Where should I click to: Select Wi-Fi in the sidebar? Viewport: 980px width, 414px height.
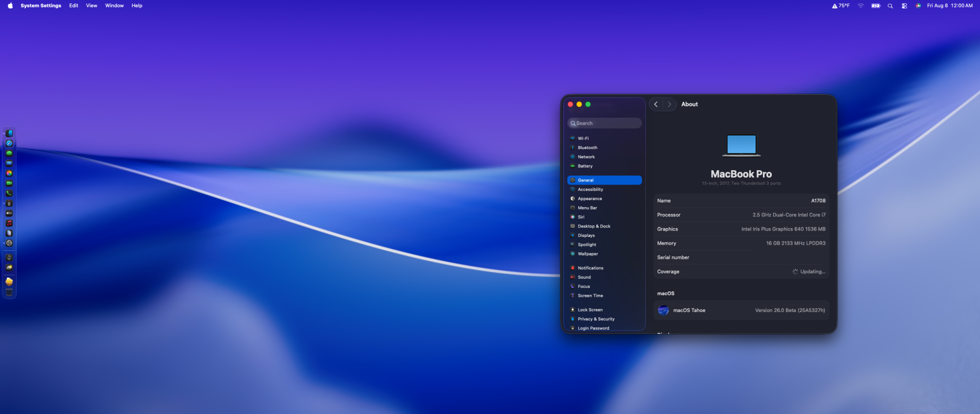pos(605,138)
